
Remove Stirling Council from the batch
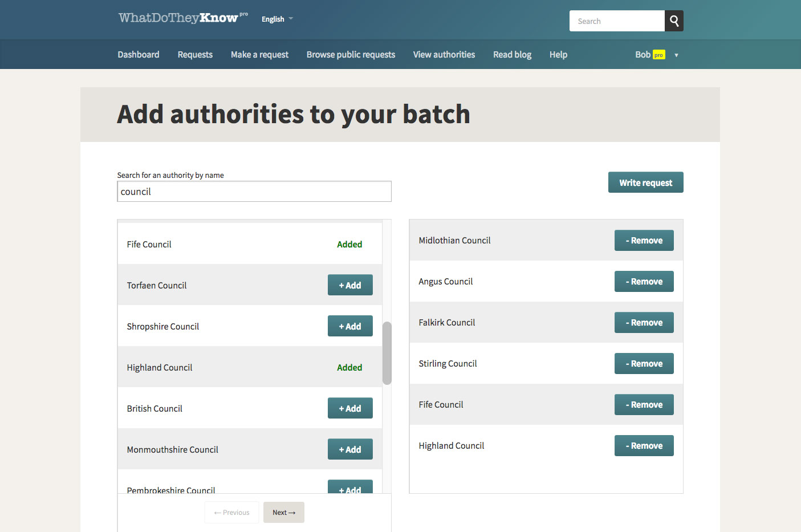tap(644, 364)
